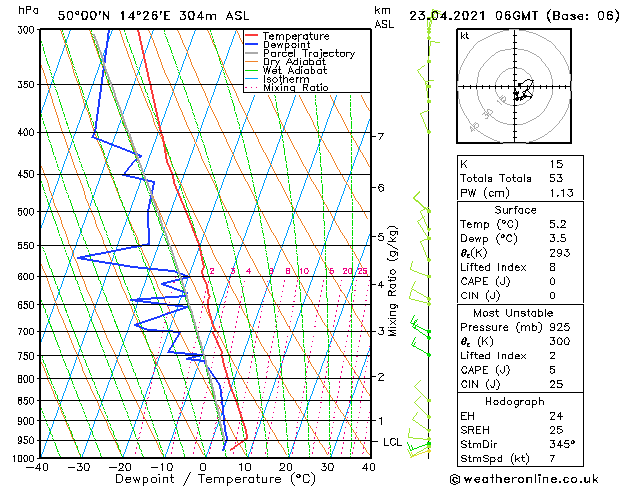Click the surface Lifted Index value 8
Viewport: 629px width, 486px height.
point(553,267)
